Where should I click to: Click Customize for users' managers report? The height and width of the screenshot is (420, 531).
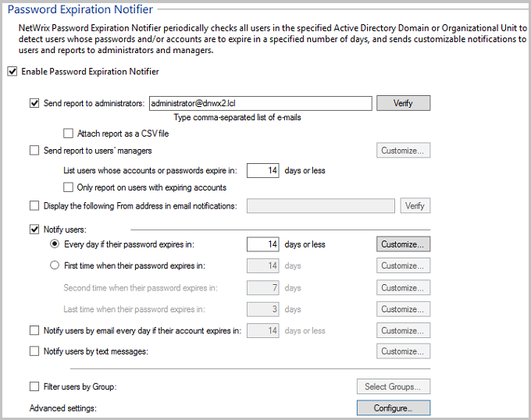[x=404, y=150]
